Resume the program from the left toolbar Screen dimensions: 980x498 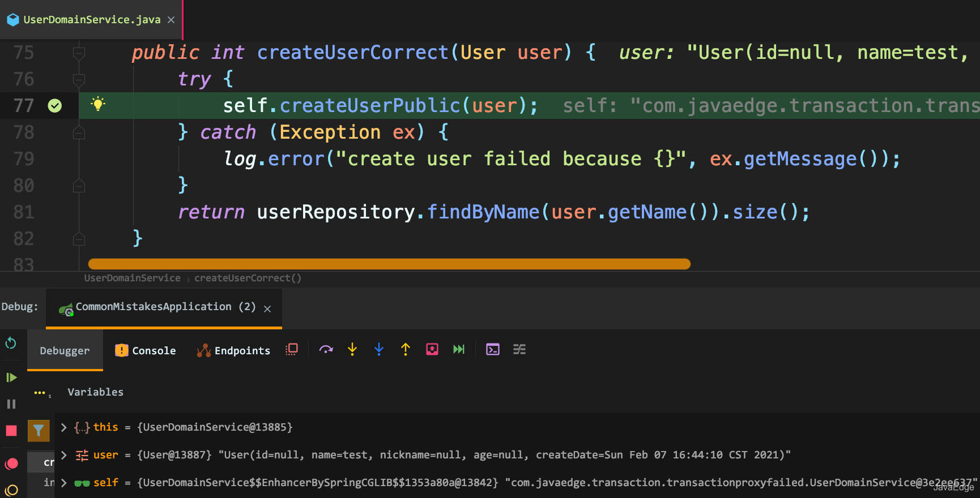[11, 377]
